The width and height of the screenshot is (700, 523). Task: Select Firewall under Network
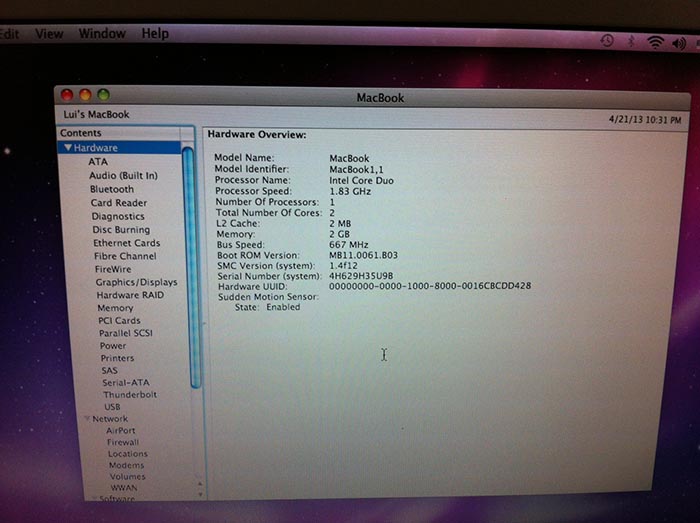click(x=123, y=442)
